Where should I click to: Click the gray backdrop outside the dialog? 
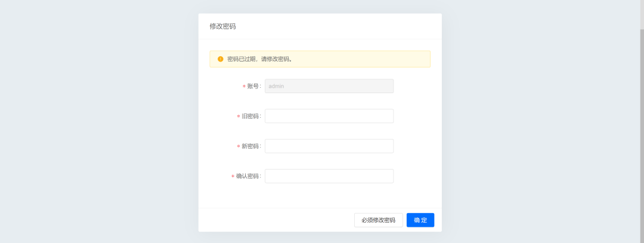click(95, 119)
